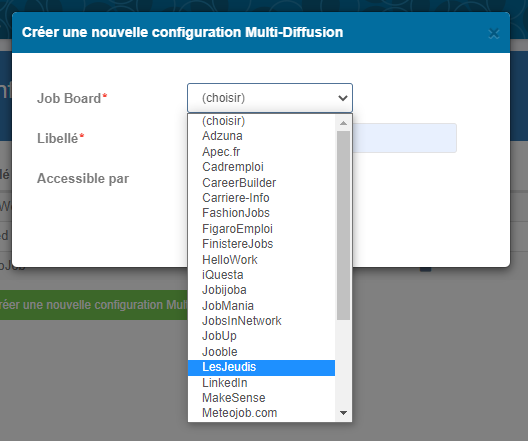Select the highlighted LesJeudis option
Screen dimensions: 528x441
tap(261, 367)
